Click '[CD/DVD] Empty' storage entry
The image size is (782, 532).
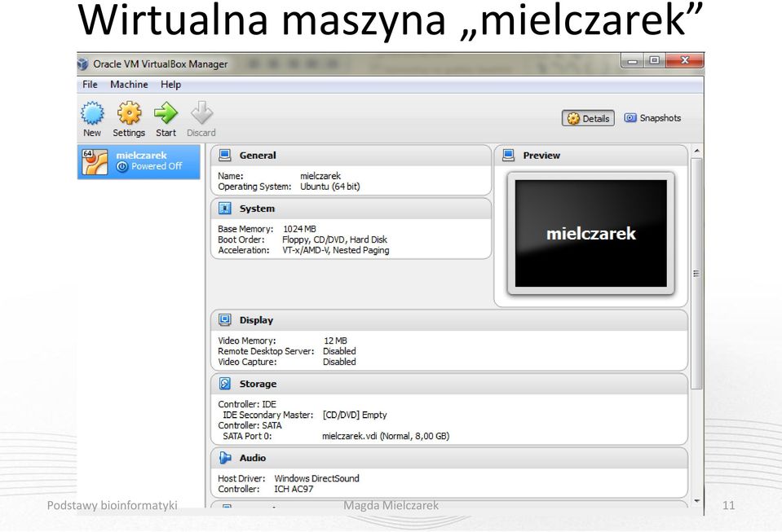pyautogui.click(x=355, y=415)
